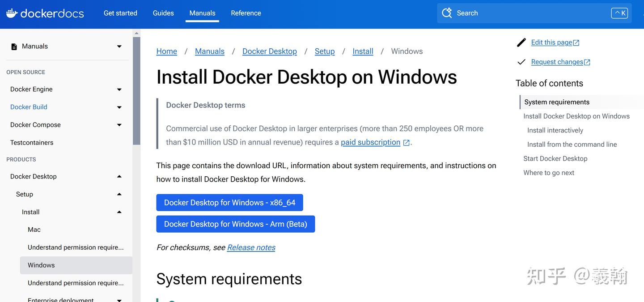The image size is (644, 302).
Task: Open the Release notes link
Action: coord(251,247)
